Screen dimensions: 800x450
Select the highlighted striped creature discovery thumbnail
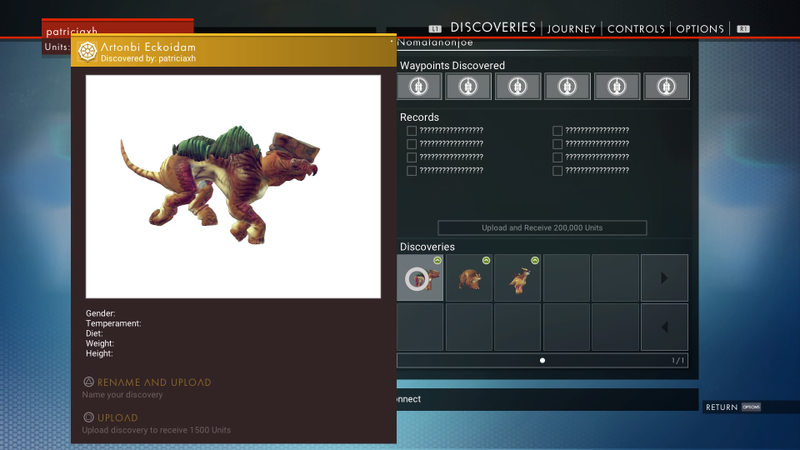click(420, 278)
